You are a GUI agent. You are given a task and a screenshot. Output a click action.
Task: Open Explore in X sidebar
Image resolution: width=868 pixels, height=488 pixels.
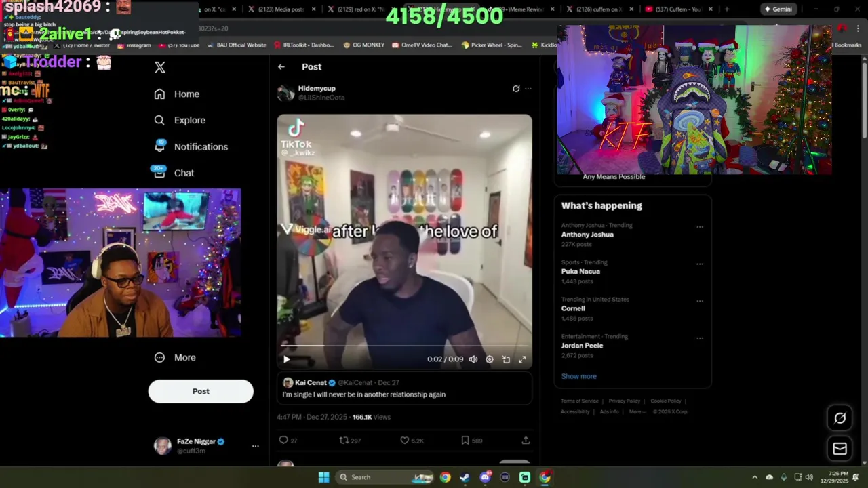tap(180, 120)
